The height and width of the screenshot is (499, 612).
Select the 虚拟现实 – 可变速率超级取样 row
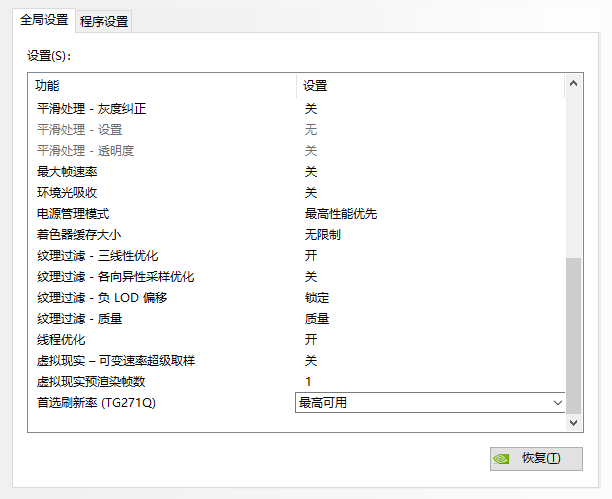tap(297, 361)
